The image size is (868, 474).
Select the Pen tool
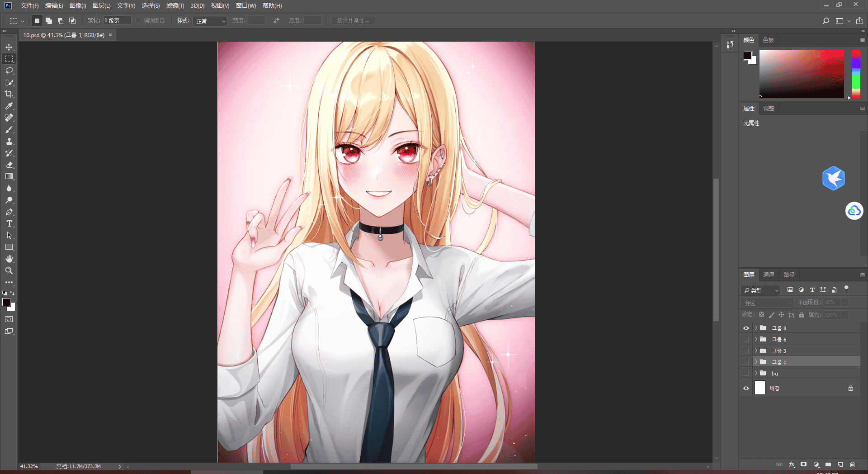click(x=9, y=212)
